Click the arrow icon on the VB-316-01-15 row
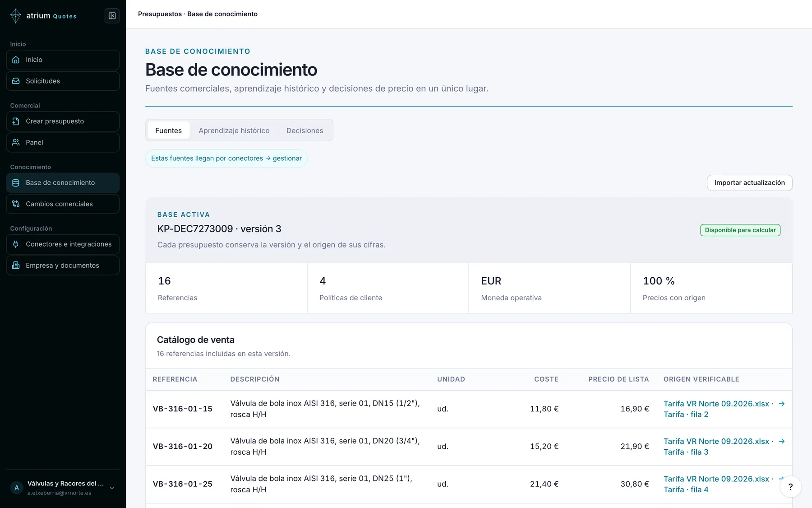 782,404
